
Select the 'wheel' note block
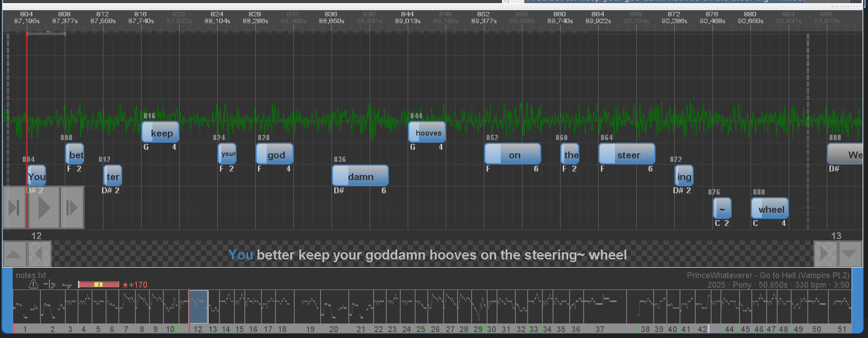click(770, 209)
